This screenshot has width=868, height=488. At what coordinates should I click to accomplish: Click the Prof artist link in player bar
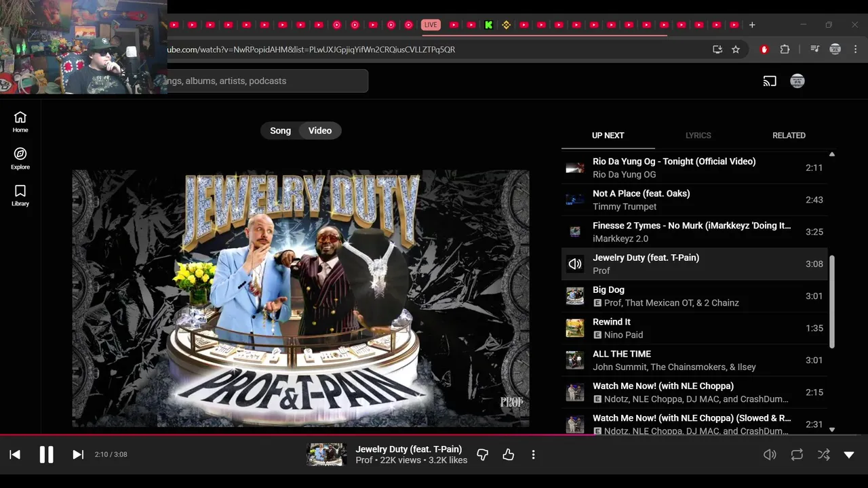click(x=364, y=460)
